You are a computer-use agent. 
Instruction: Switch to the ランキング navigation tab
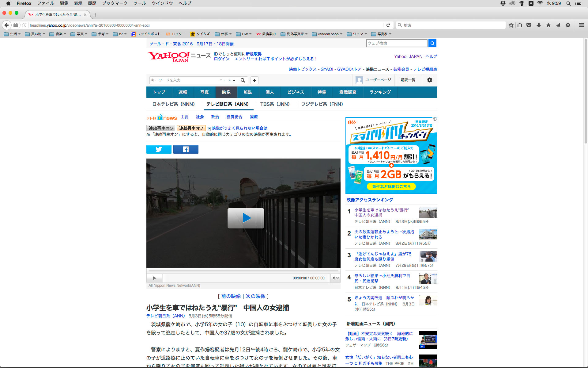[380, 92]
